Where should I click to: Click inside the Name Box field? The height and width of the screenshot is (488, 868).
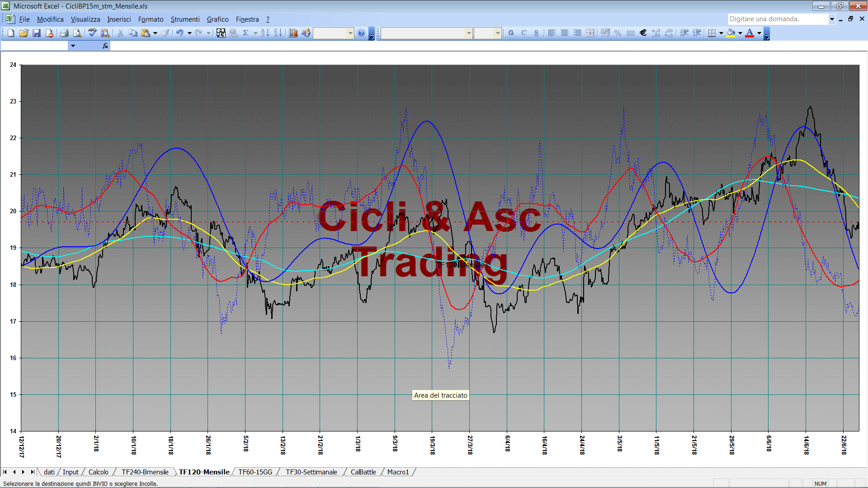coord(34,46)
